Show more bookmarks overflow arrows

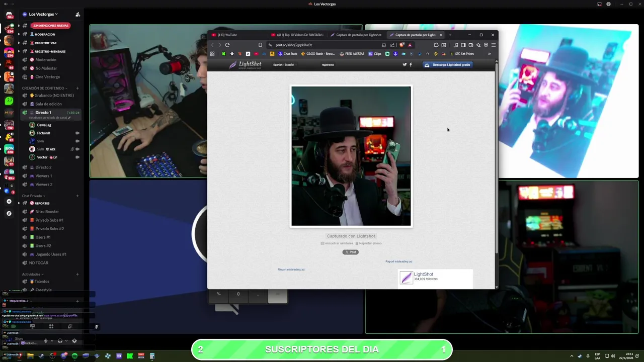[x=489, y=54]
